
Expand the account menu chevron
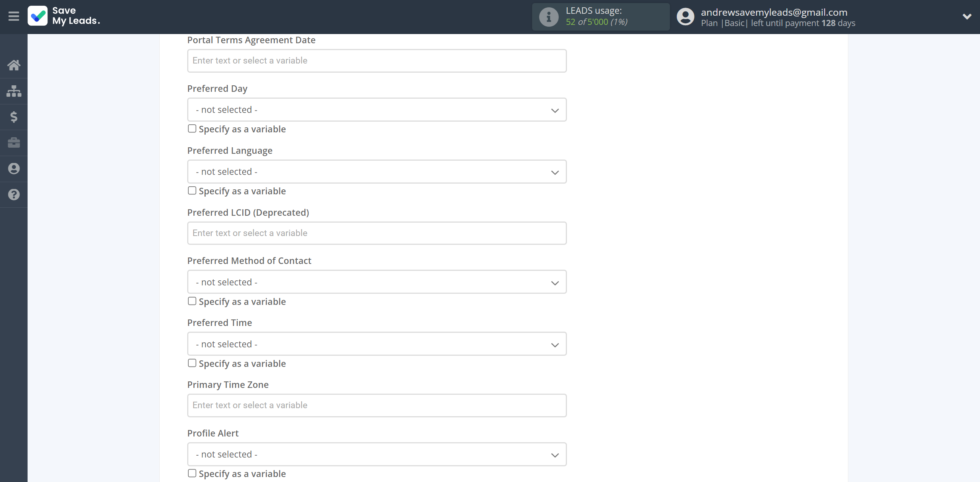[967, 16]
